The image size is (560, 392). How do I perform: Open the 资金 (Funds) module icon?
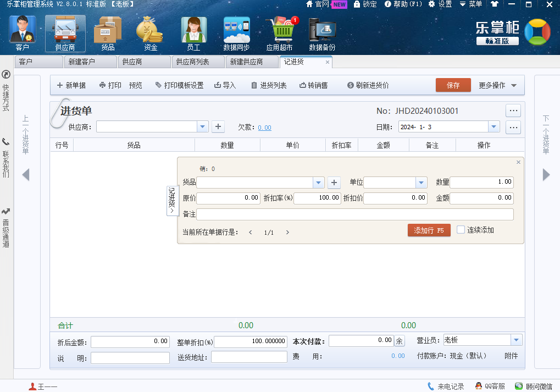150,33
